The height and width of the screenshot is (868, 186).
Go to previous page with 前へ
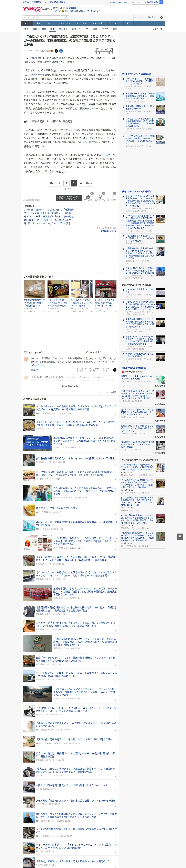tap(51, 183)
